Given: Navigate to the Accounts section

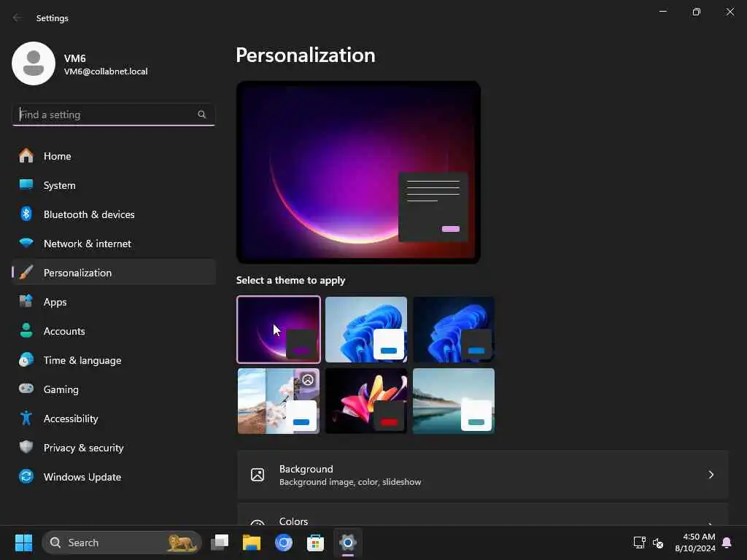Looking at the screenshot, I should tap(113, 331).
